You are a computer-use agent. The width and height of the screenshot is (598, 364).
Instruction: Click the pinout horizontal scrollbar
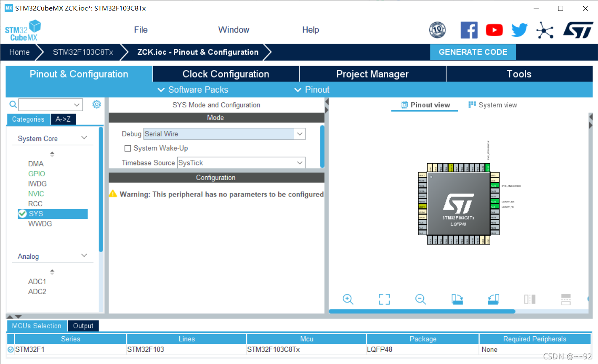point(422,311)
